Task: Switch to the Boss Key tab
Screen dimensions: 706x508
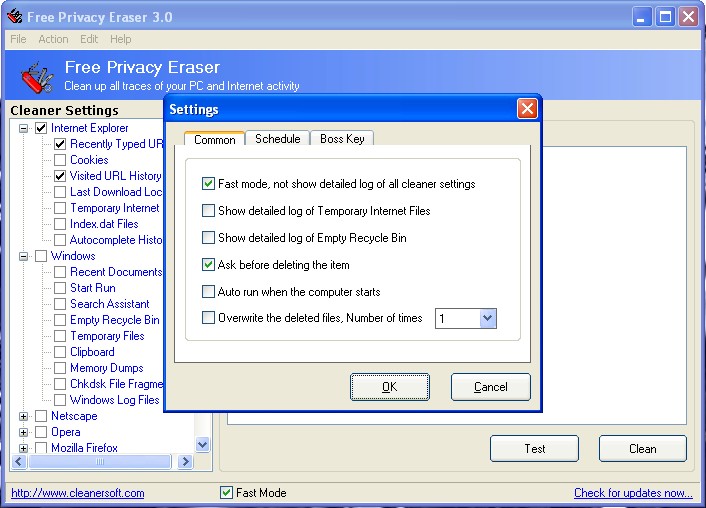Action: 342,139
